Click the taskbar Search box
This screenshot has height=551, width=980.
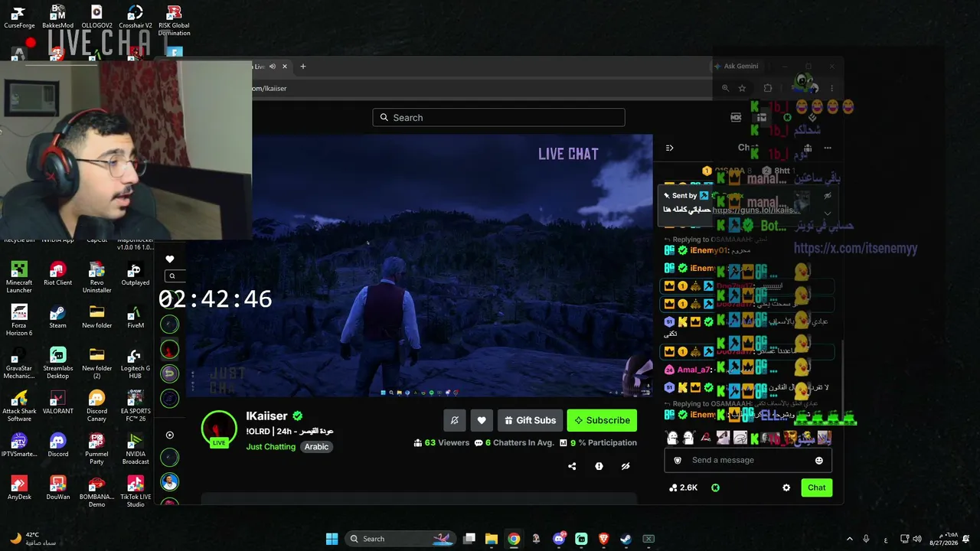[401, 539]
